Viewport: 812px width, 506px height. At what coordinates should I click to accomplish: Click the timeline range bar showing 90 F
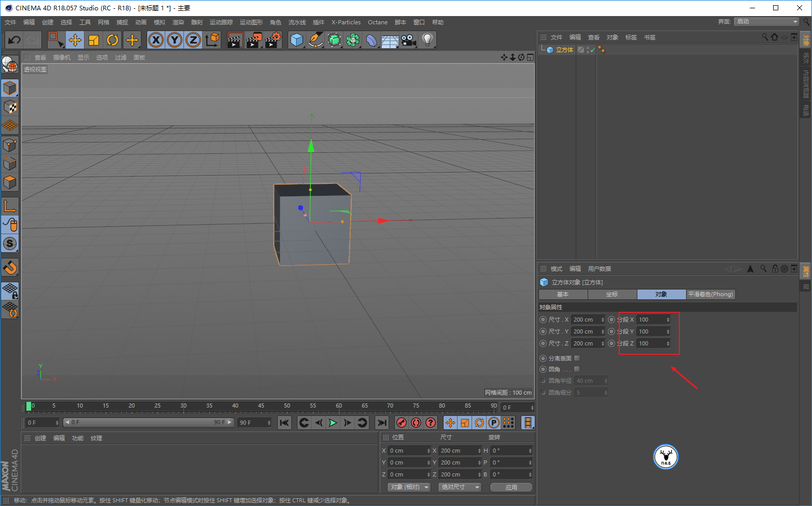pyautogui.click(x=149, y=423)
